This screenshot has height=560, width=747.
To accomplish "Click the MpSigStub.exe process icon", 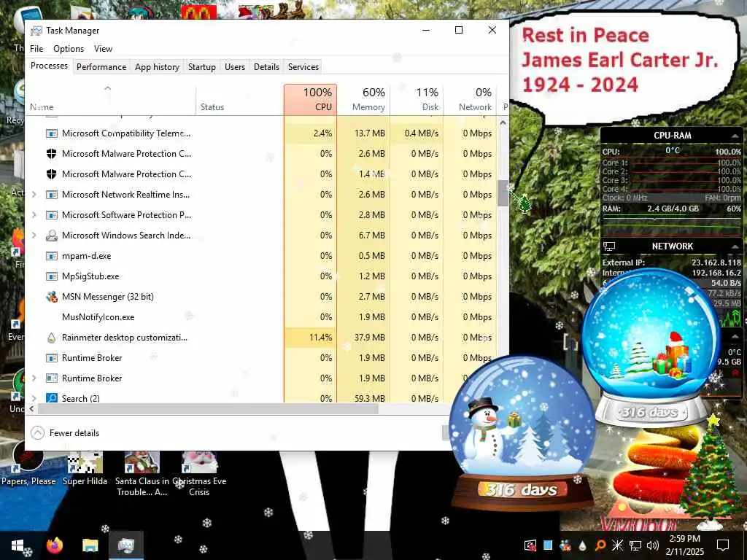I will click(x=52, y=276).
